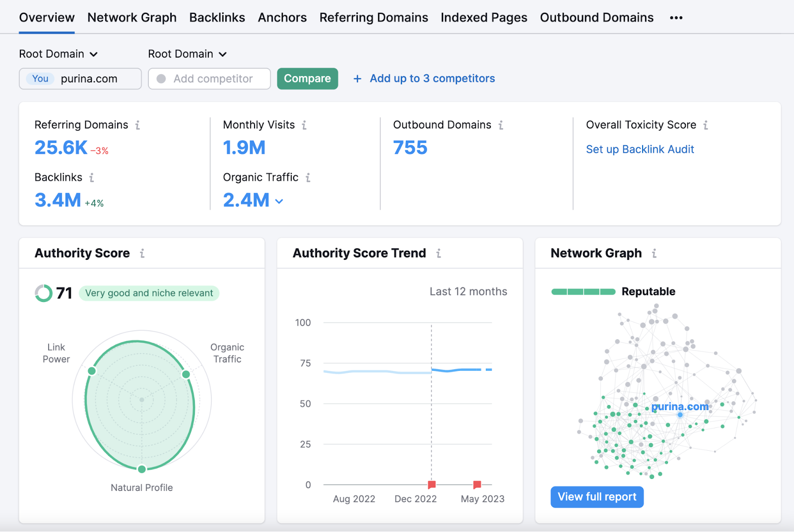Screen dimensions: 794x532
Task: Switch to the Network Graph tab
Action: [132, 18]
